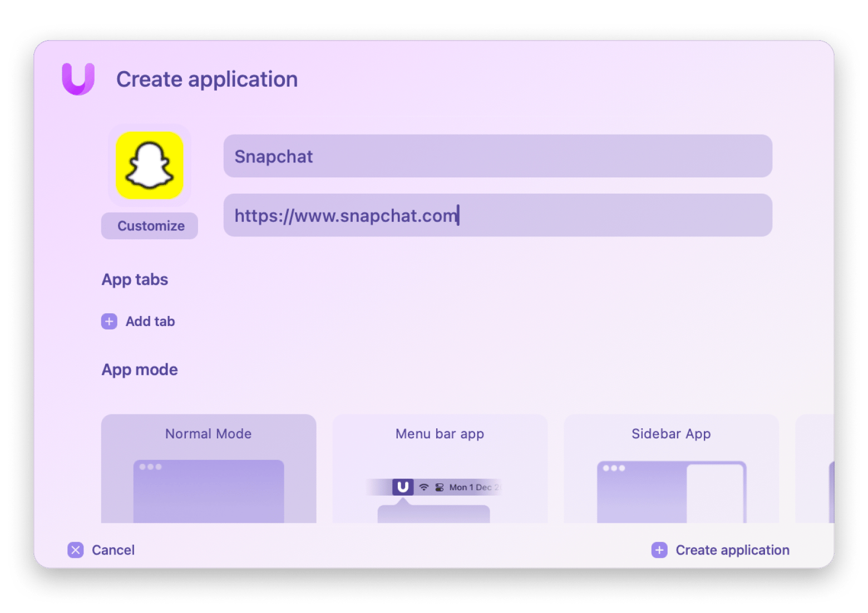Screen dimensions: 868x613
Task: Click the window dots in the Normal Mode preview
Action: coord(151,468)
